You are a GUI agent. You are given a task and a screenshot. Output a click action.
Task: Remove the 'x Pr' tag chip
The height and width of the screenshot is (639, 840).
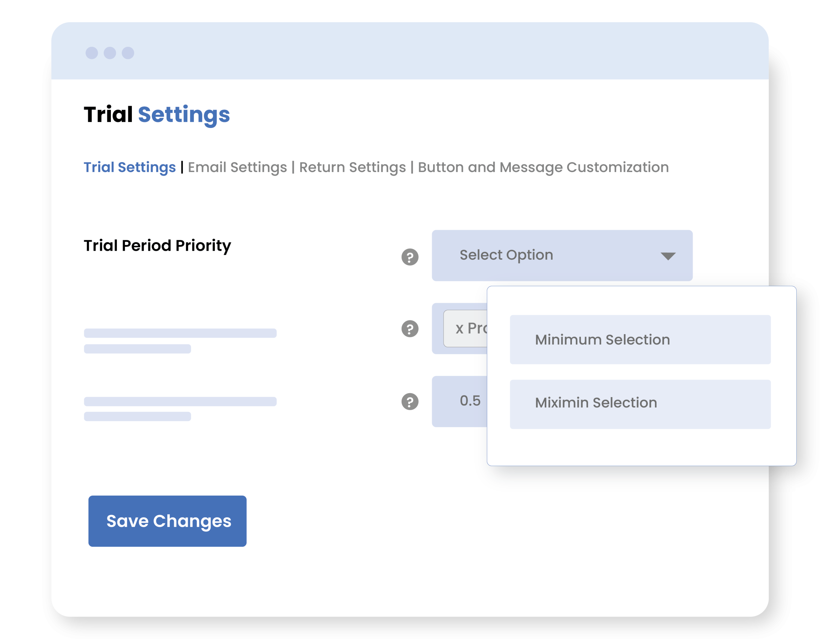[x=459, y=329]
